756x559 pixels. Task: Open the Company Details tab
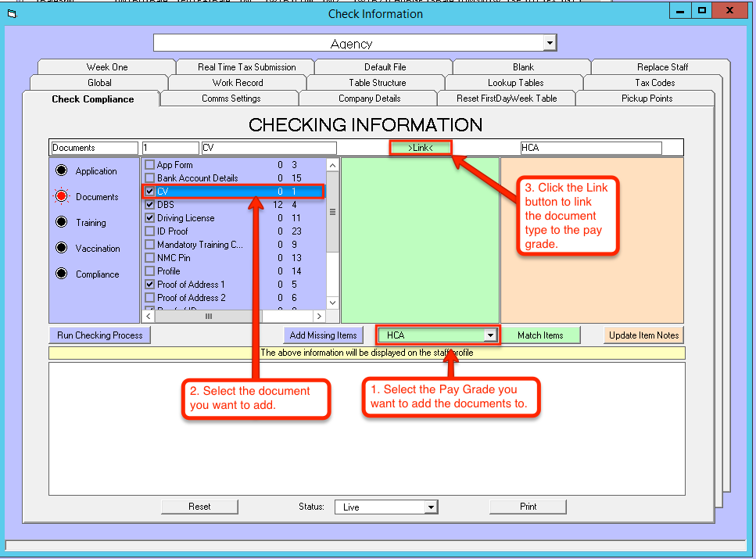(x=369, y=99)
